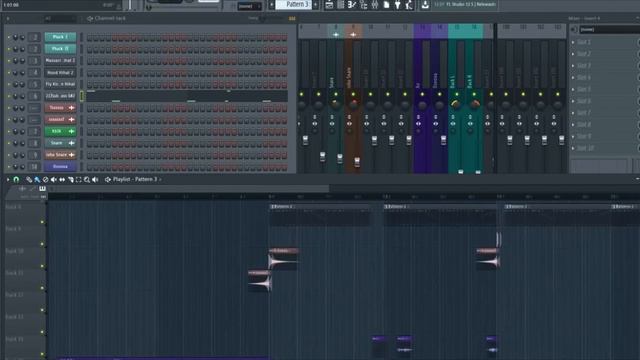The height and width of the screenshot is (360, 640).
Task: Select the Slip tool in the playlist toolbar
Action: (x=62, y=180)
